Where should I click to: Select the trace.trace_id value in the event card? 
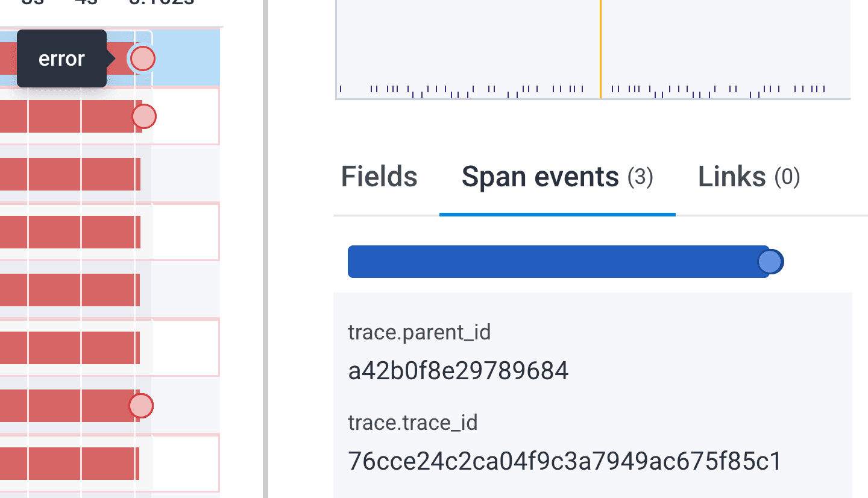565,461
